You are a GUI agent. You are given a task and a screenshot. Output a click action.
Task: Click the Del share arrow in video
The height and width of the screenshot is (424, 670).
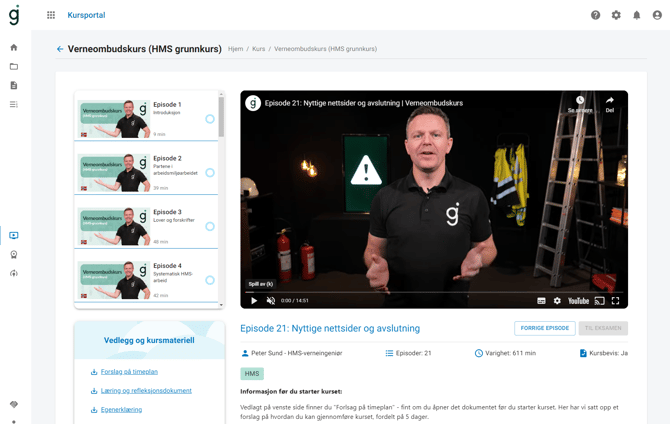(610, 100)
